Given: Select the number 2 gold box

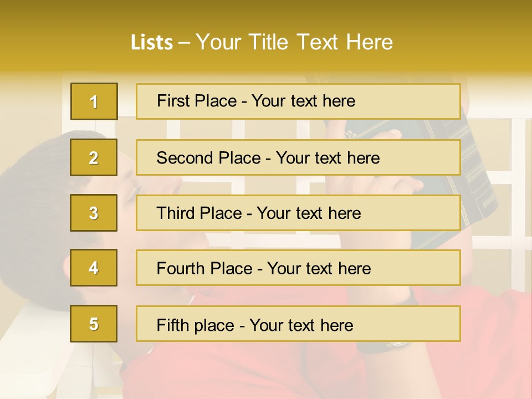Looking at the screenshot, I should (94, 157).
